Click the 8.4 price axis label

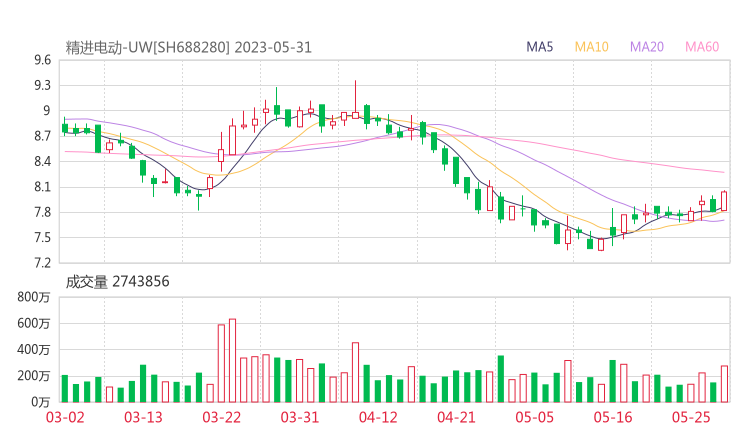tap(42, 161)
